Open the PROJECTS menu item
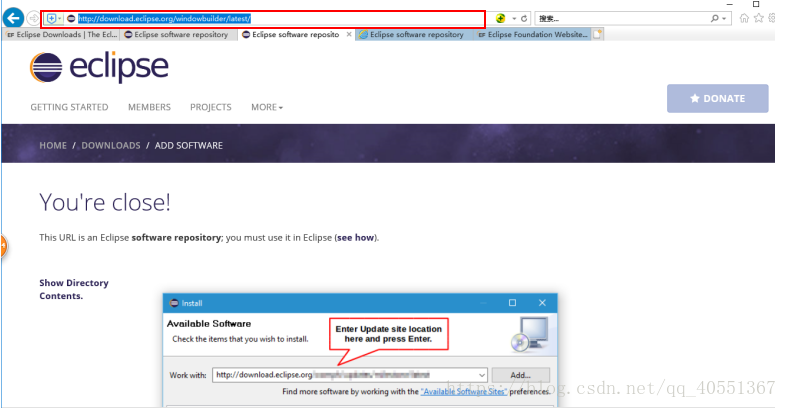This screenshot has width=787, height=408. [x=211, y=107]
